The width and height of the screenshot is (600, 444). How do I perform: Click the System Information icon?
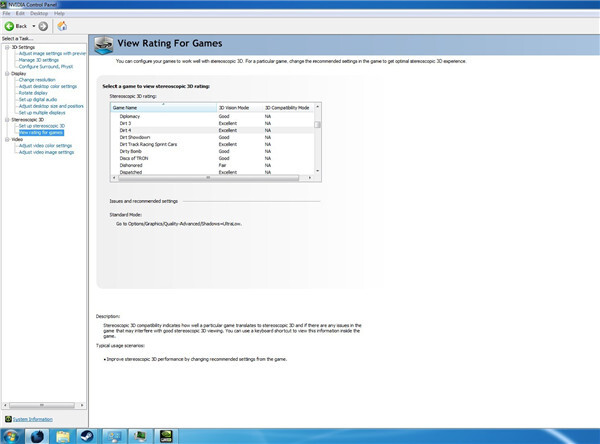pyautogui.click(x=7, y=419)
